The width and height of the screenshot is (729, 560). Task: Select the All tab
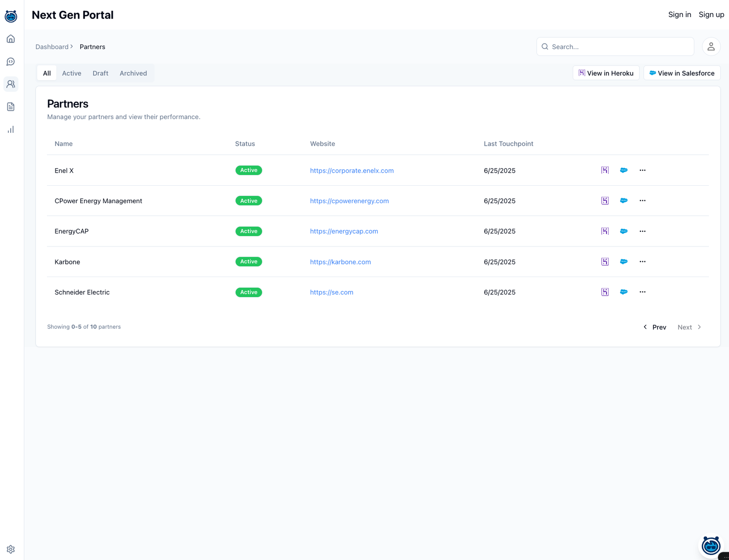pos(47,73)
